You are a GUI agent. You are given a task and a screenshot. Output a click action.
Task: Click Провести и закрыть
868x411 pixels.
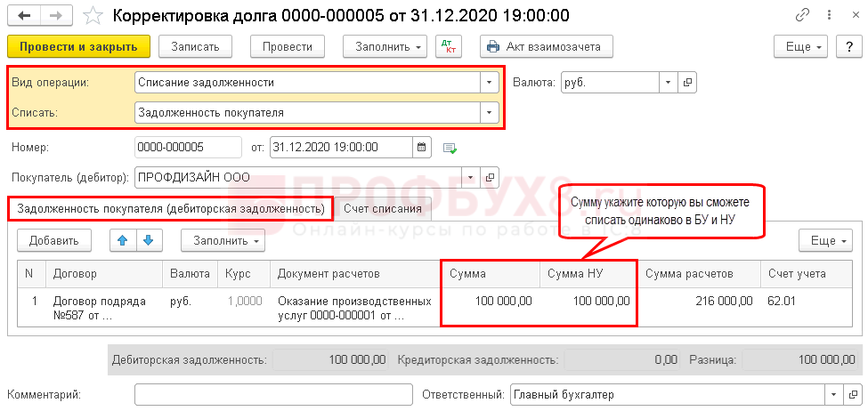pos(78,46)
